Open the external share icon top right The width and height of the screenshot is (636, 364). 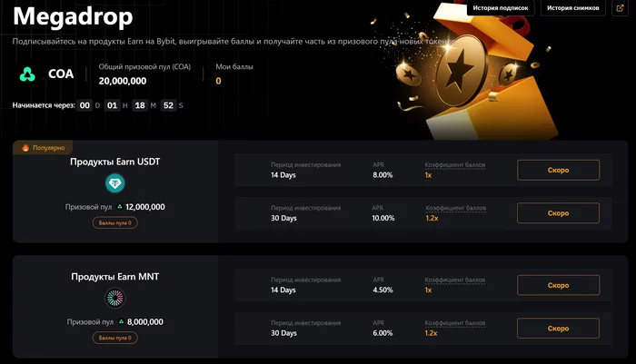(x=620, y=7)
